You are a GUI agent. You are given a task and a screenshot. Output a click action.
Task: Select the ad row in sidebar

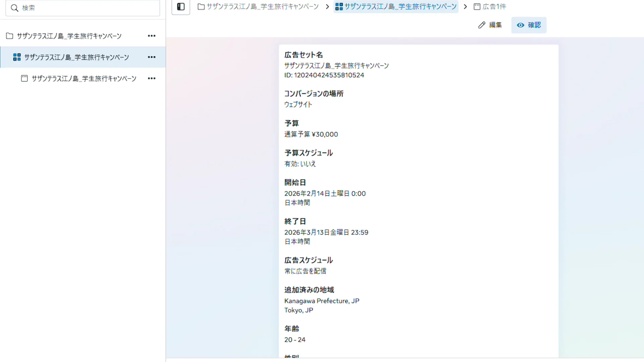(84, 78)
